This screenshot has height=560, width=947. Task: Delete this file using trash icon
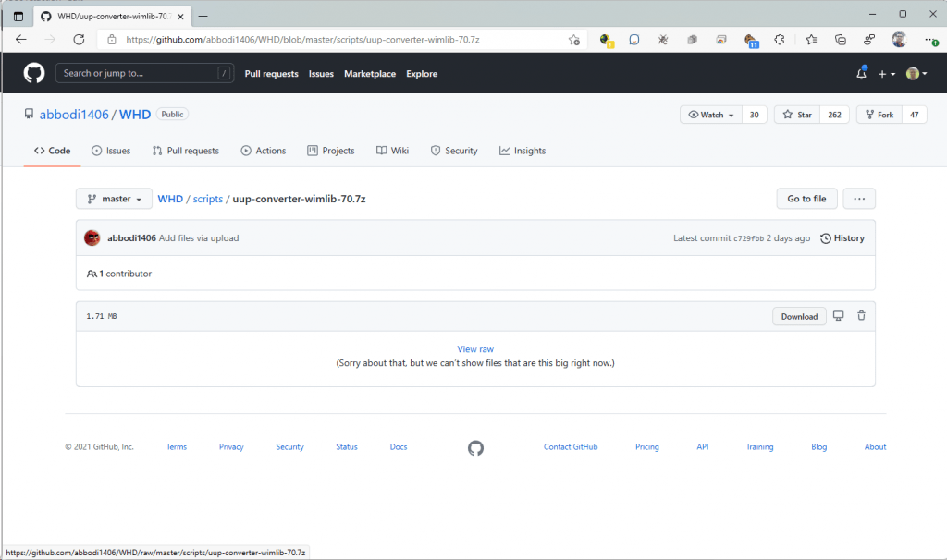tap(861, 316)
